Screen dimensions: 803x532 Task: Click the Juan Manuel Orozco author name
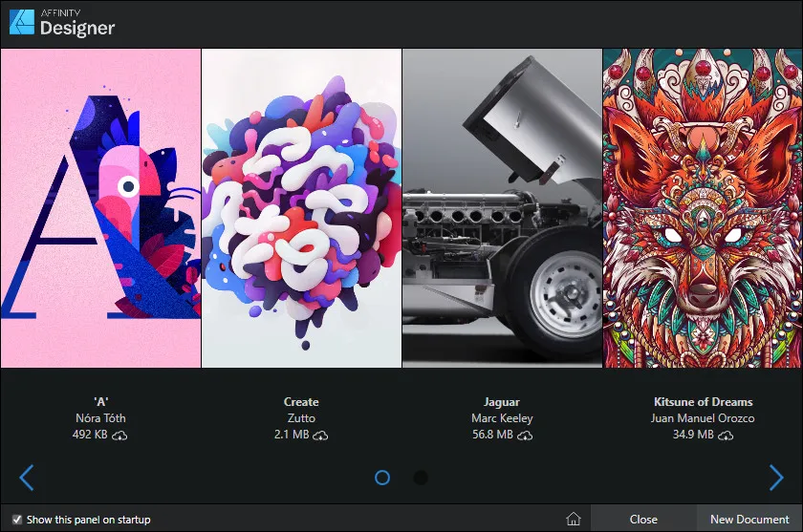coord(704,418)
